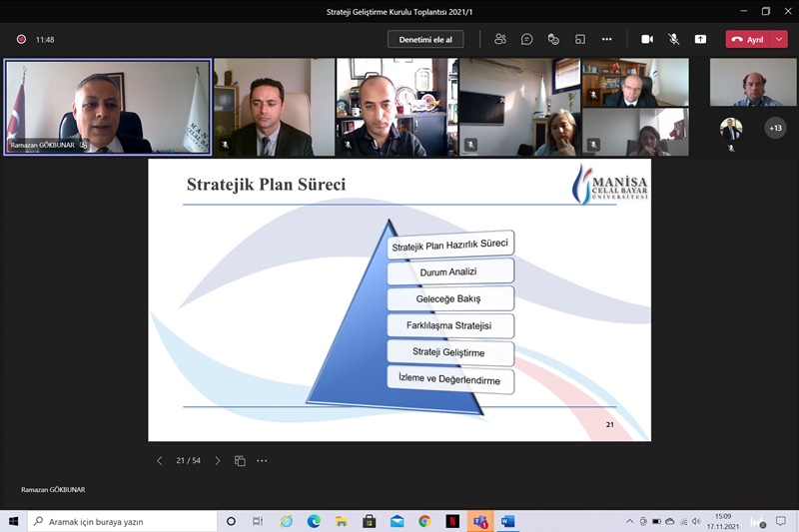799x532 pixels.
Task: Expand the leave options arrow next to Ayrıl
Action: [x=779, y=39]
